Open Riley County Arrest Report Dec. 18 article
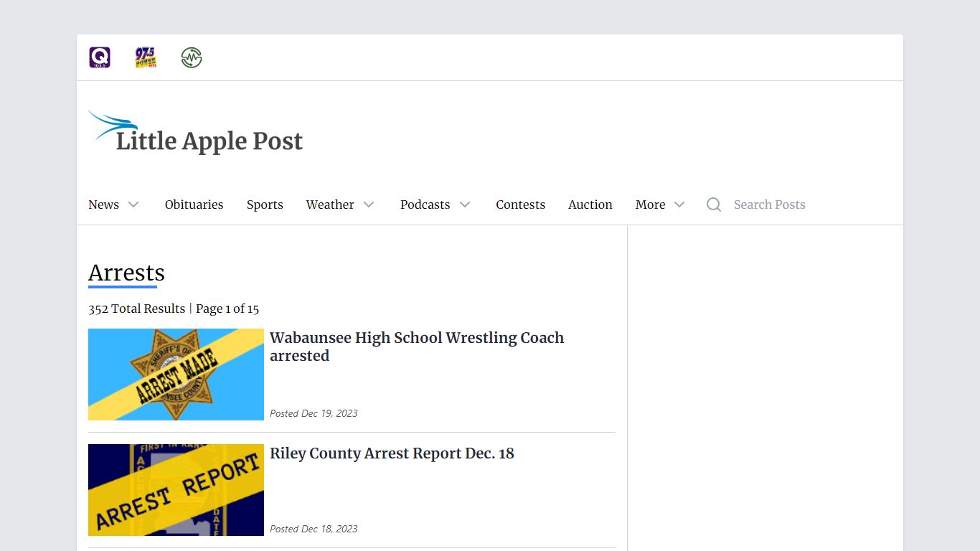Screen dimensions: 980x551 click(392, 453)
